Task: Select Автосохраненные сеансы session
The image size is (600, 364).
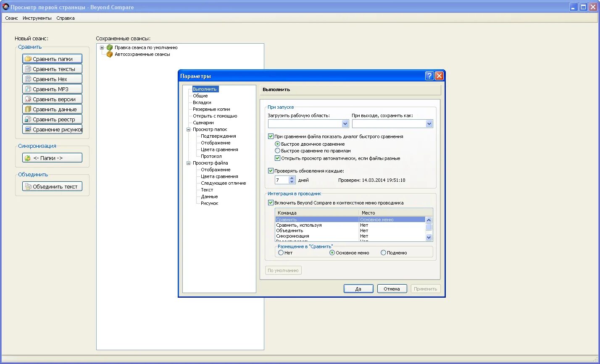Action: (142, 54)
